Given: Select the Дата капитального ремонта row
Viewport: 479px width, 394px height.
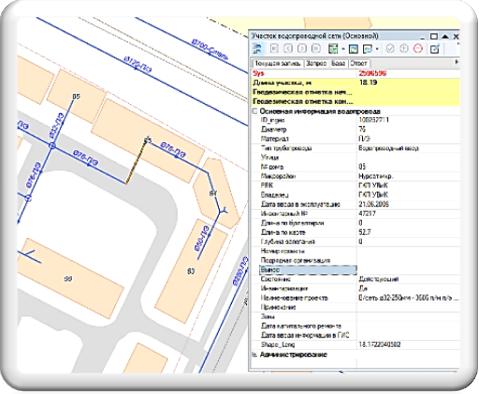Looking at the screenshot, I should (356, 326).
